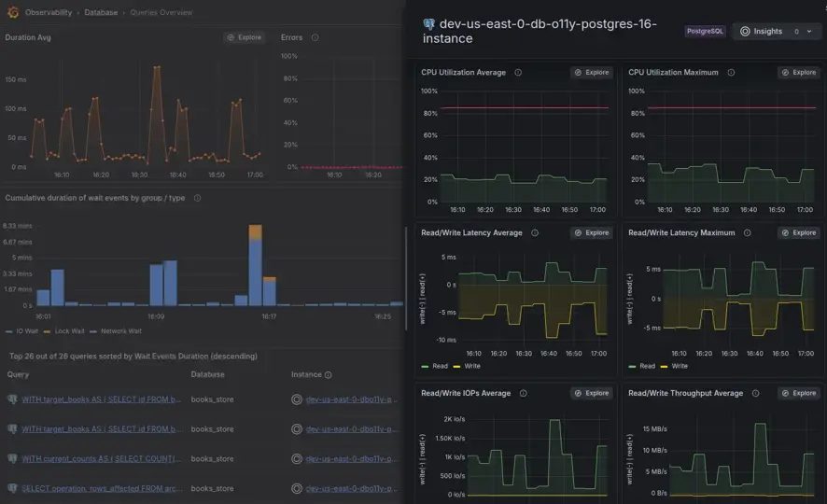The image size is (827, 504).
Task: Expand the Insights dropdown chevron
Action: click(809, 31)
